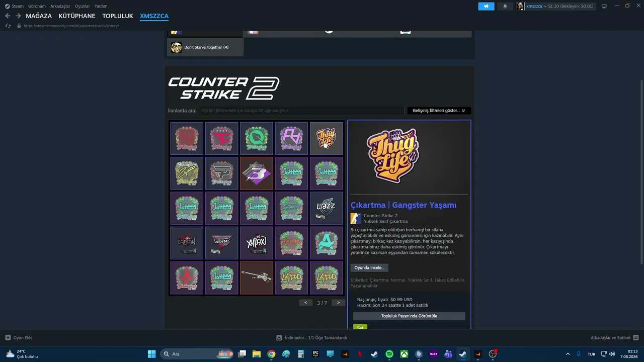644x362 pixels.
Task: Click the Windows taskbar search box
Action: 197,354
